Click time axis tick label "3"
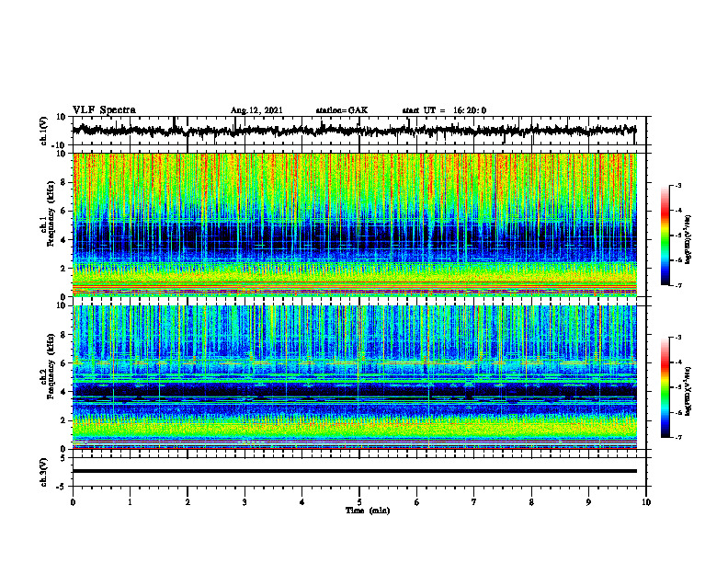This screenshot has width=728, height=563. (x=245, y=502)
